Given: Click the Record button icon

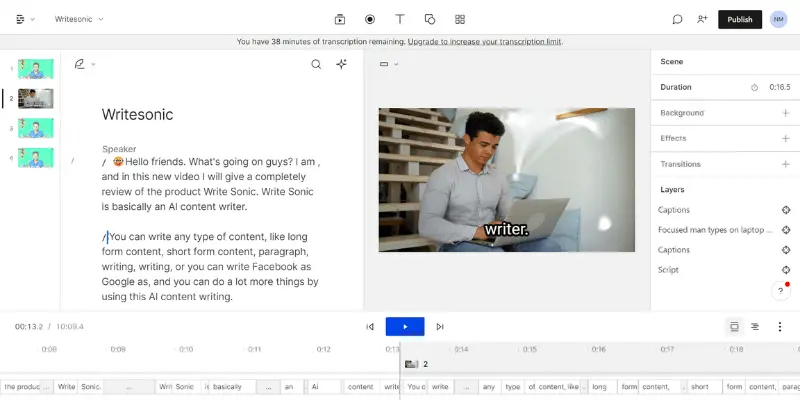Looking at the screenshot, I should 370,19.
